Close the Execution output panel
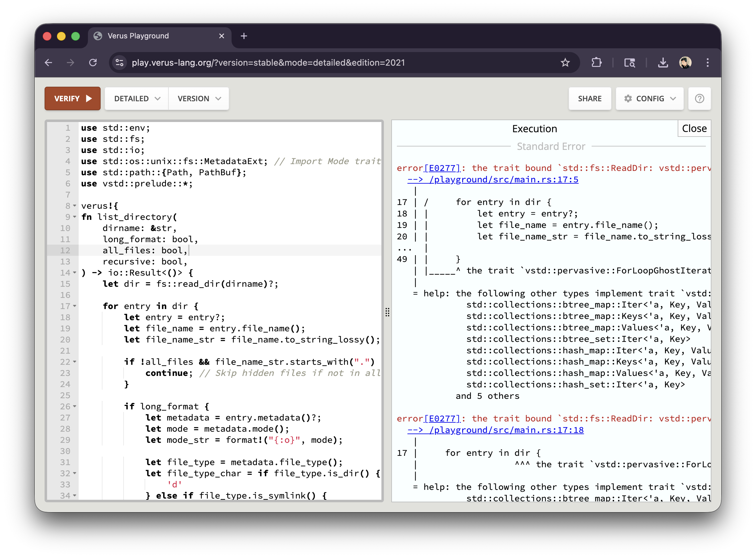 click(694, 129)
